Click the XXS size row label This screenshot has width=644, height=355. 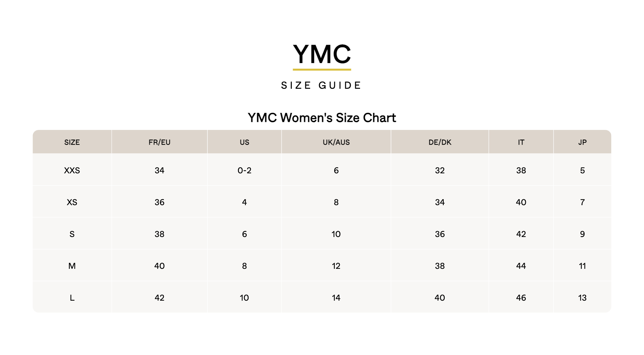pos(72,170)
